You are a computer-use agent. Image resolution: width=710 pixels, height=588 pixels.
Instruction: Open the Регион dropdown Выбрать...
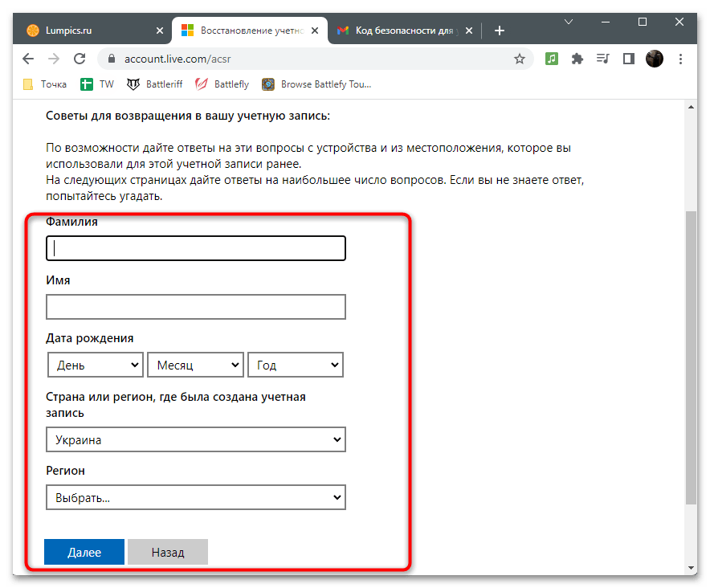pos(196,497)
